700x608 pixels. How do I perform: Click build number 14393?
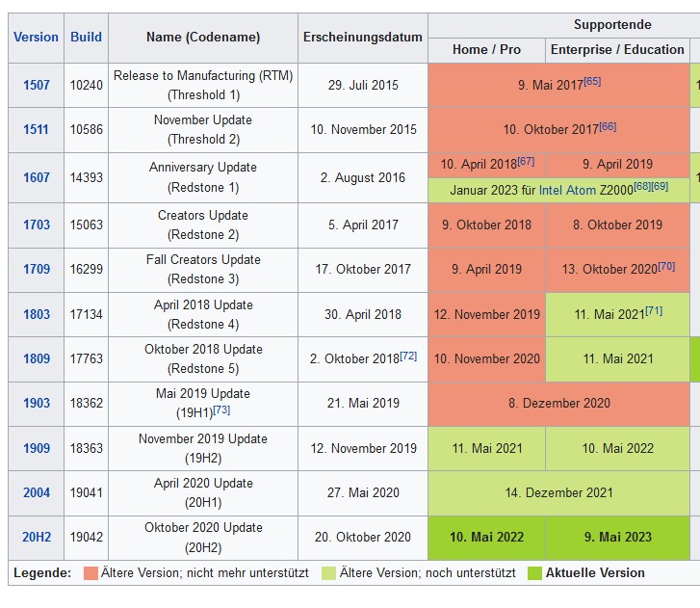click(x=86, y=178)
